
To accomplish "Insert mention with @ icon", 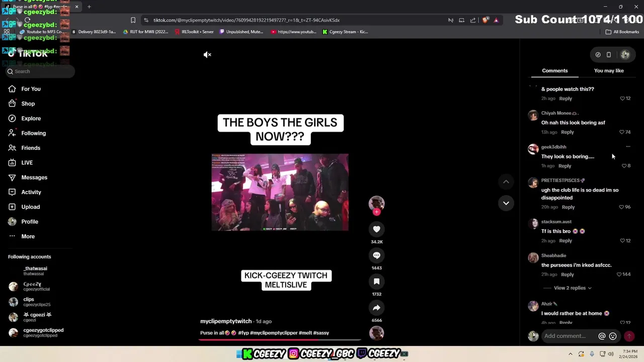I will point(602,336).
